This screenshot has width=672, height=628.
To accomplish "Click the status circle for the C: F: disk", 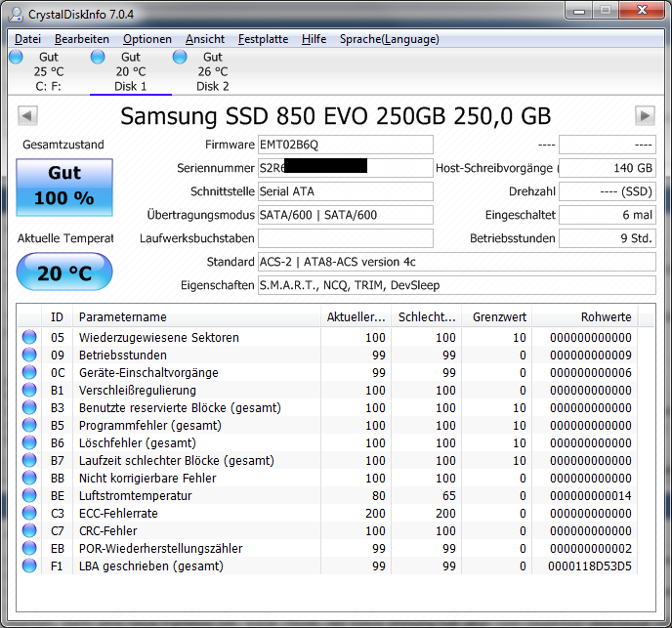I will [x=16, y=57].
